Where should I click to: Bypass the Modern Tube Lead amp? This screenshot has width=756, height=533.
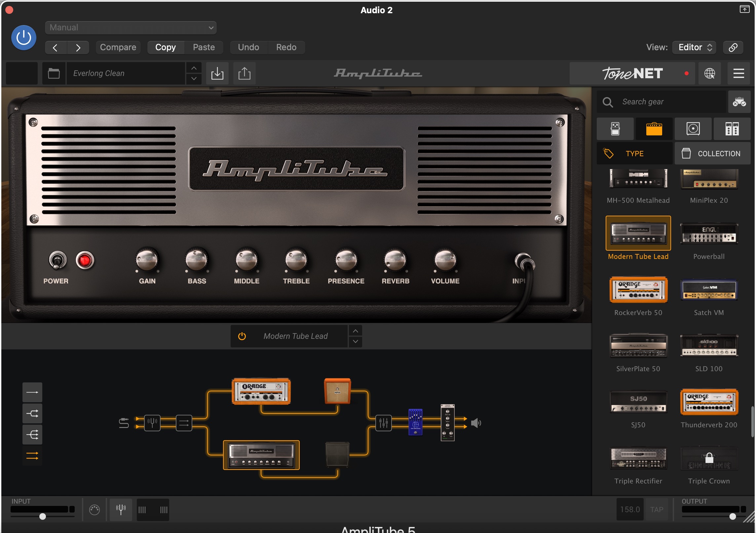(242, 336)
